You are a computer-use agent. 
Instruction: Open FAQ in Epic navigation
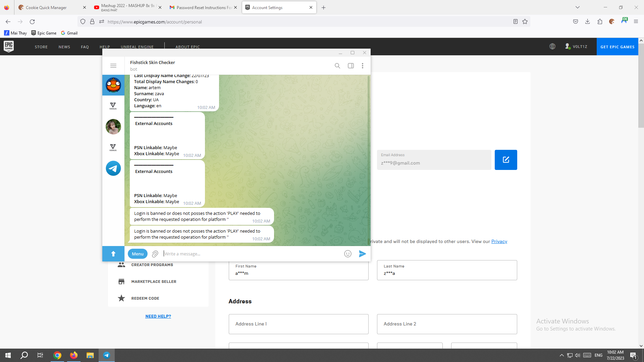[85, 47]
